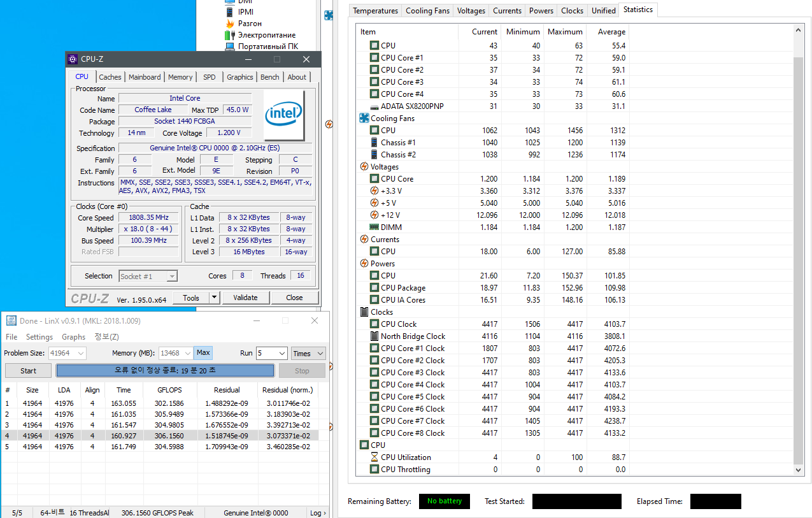This screenshot has width=812, height=518.
Task: Click the CPU Throttling icon
Action: click(x=374, y=470)
